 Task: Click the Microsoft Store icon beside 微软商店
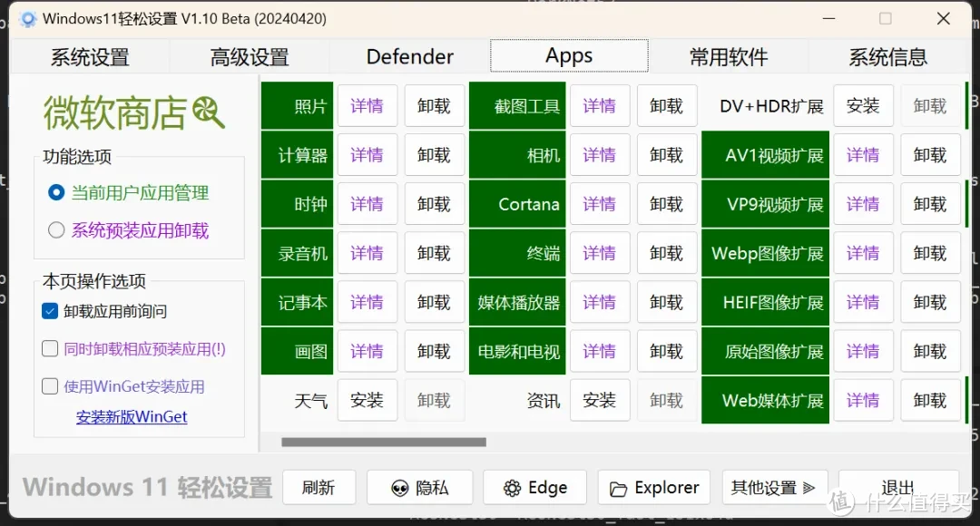(x=208, y=112)
